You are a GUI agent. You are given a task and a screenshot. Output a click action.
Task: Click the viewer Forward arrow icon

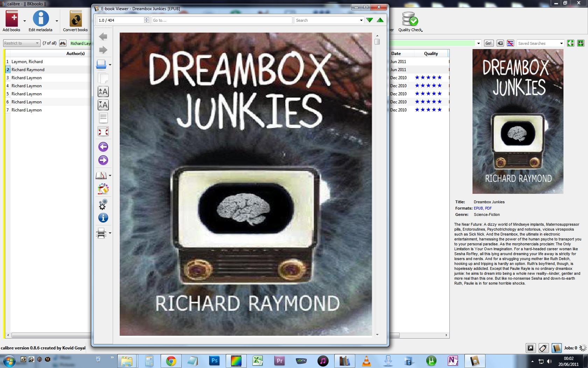tap(103, 50)
